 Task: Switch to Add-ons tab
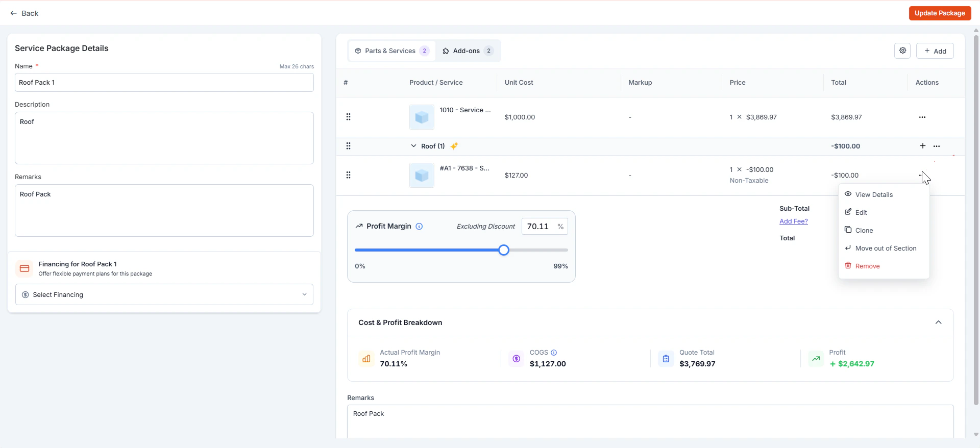pos(468,51)
